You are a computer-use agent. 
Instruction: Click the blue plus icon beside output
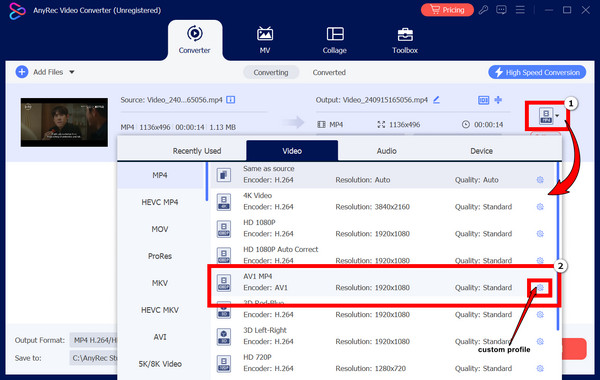coord(498,100)
